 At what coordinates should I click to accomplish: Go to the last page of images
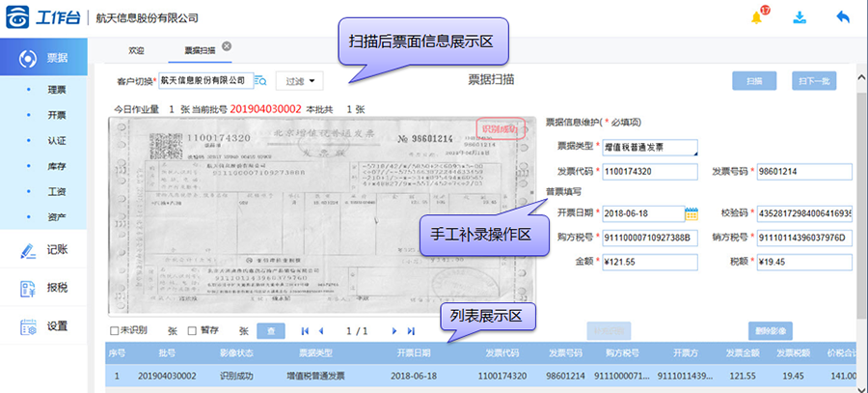pyautogui.click(x=411, y=331)
